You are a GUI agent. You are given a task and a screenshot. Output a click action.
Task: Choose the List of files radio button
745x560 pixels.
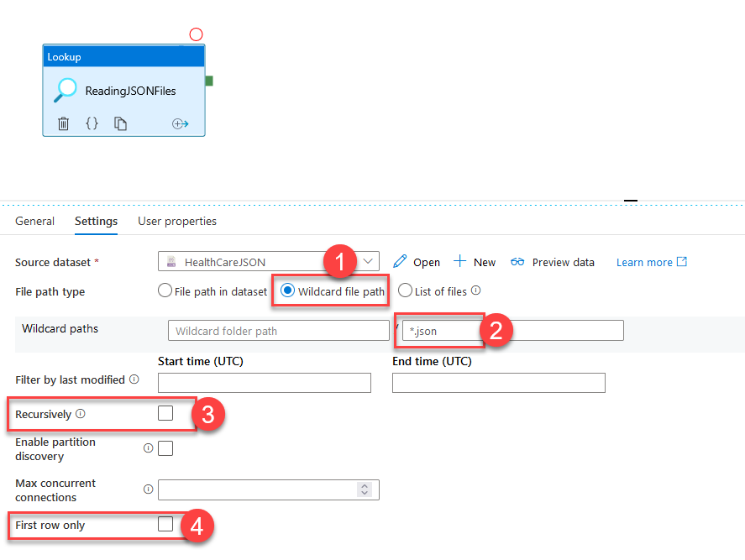coord(406,291)
